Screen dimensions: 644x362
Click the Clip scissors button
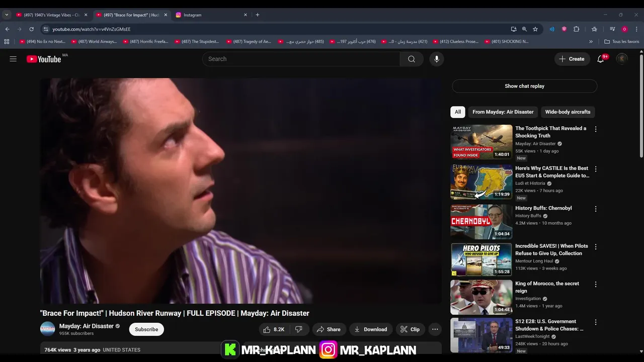coord(410,329)
